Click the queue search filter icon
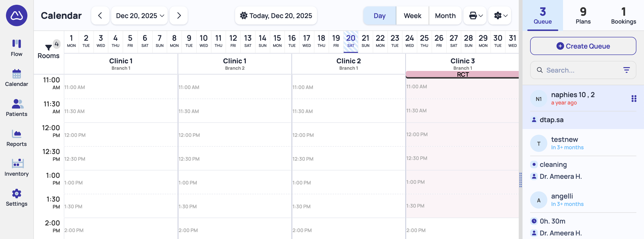The width and height of the screenshot is (644, 239). pos(626,70)
